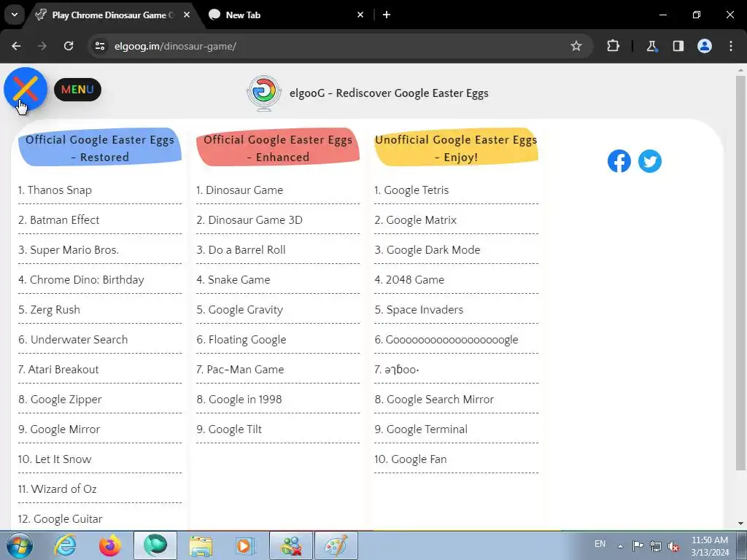The width and height of the screenshot is (747, 560).
Task: View site information icon in address bar
Action: pyautogui.click(x=100, y=46)
